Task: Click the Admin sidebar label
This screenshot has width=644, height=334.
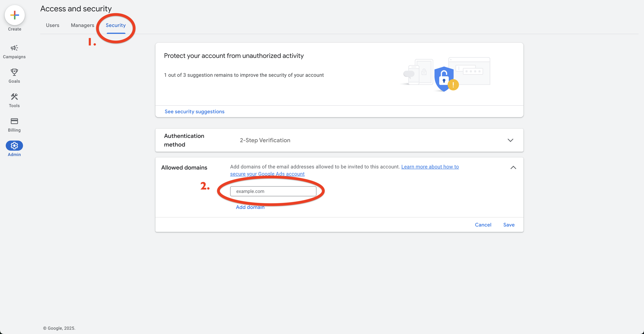Action: pyautogui.click(x=14, y=154)
